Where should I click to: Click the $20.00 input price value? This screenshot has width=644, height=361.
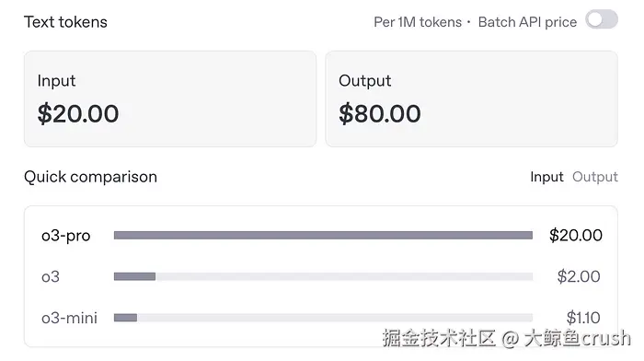78,113
